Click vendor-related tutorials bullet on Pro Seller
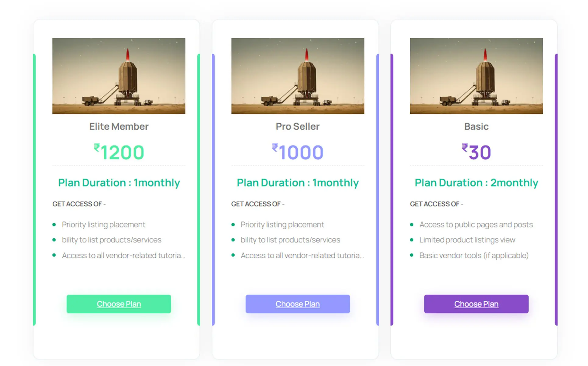588x366 pixels. [x=302, y=256]
